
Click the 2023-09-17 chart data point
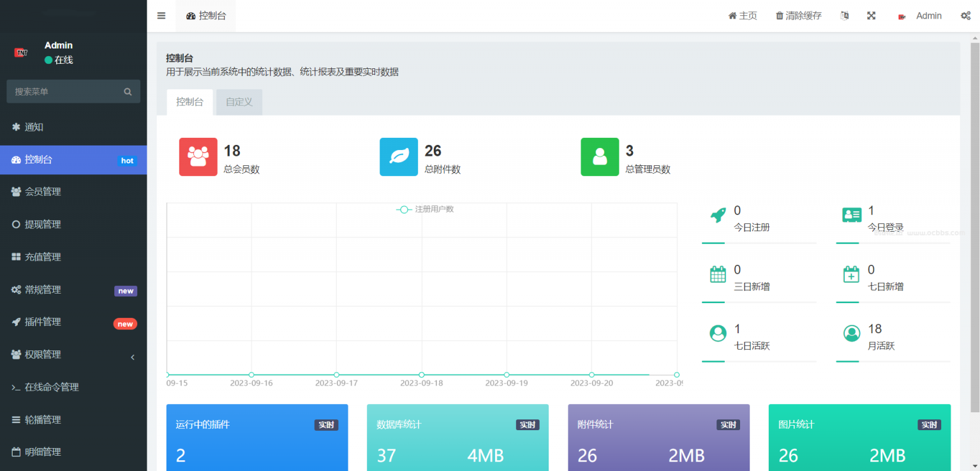point(336,375)
